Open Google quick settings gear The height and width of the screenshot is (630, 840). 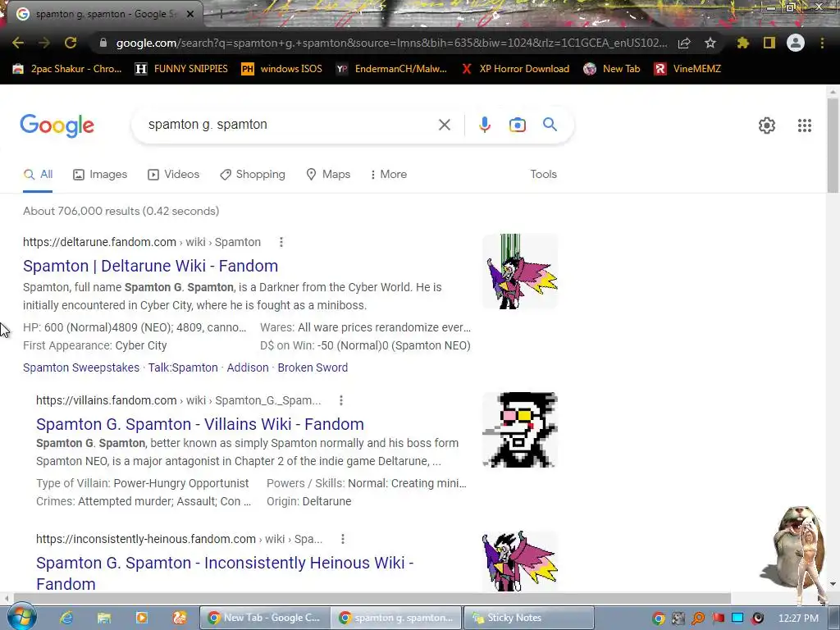(x=767, y=126)
